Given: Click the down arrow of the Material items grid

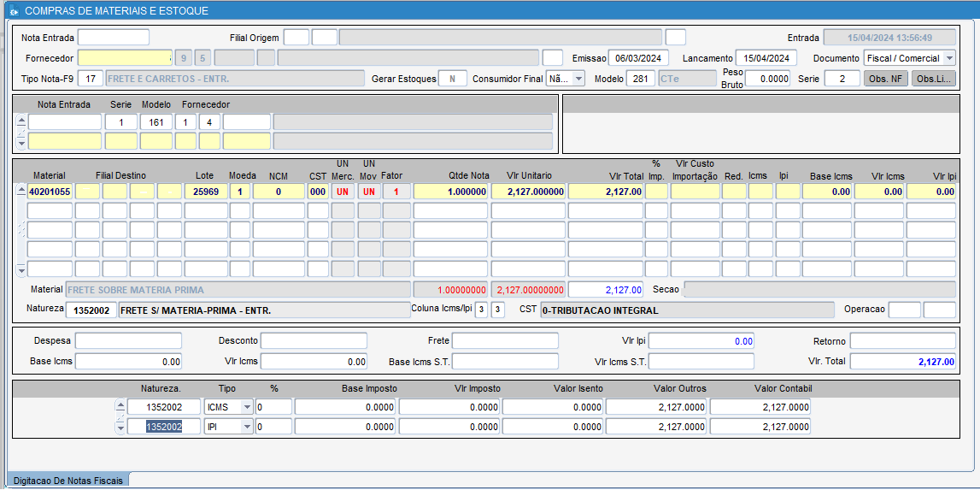Looking at the screenshot, I should [x=21, y=269].
